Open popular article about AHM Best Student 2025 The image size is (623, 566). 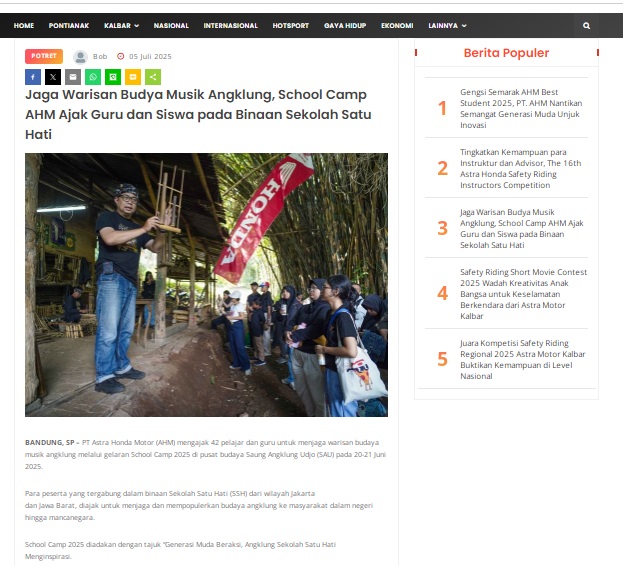tap(521, 108)
